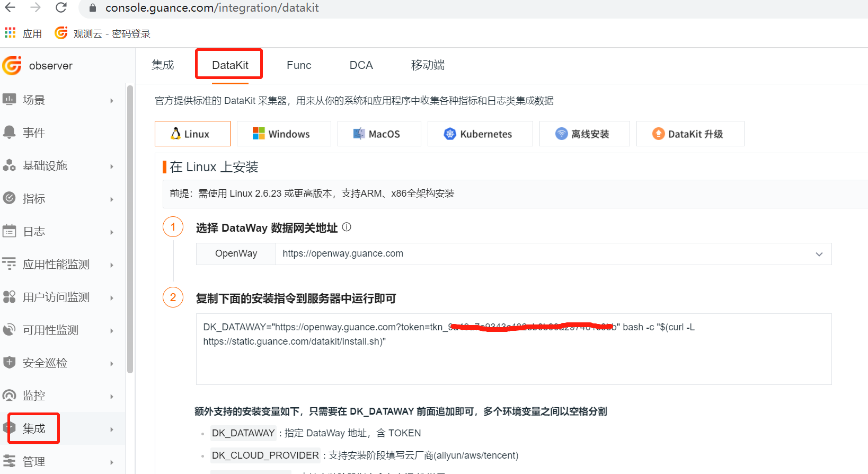This screenshot has width=868, height=474.
Task: Select the Kubernetes install option
Action: 480,134
